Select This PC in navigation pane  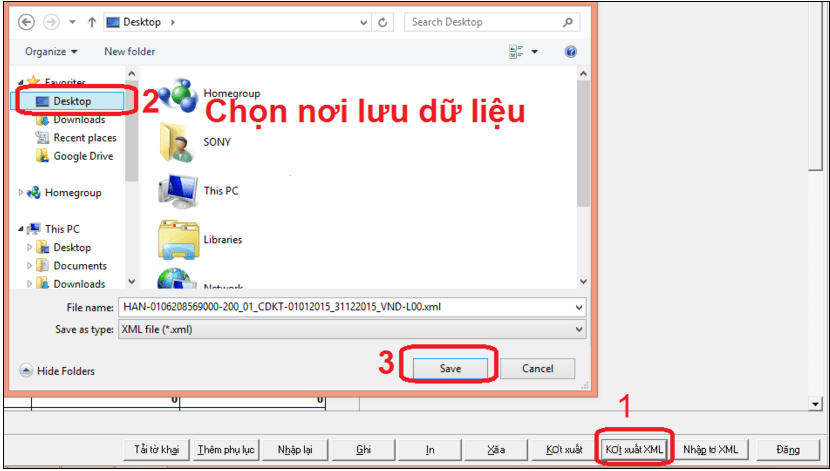62,229
